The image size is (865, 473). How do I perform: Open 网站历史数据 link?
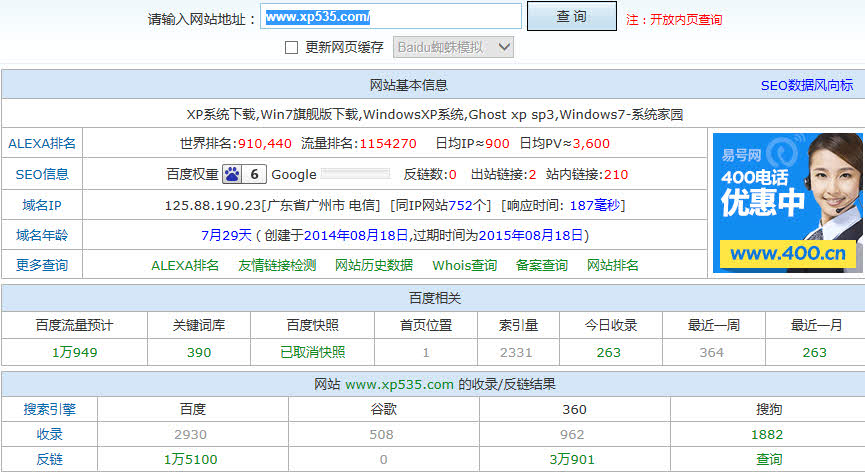tap(373, 265)
